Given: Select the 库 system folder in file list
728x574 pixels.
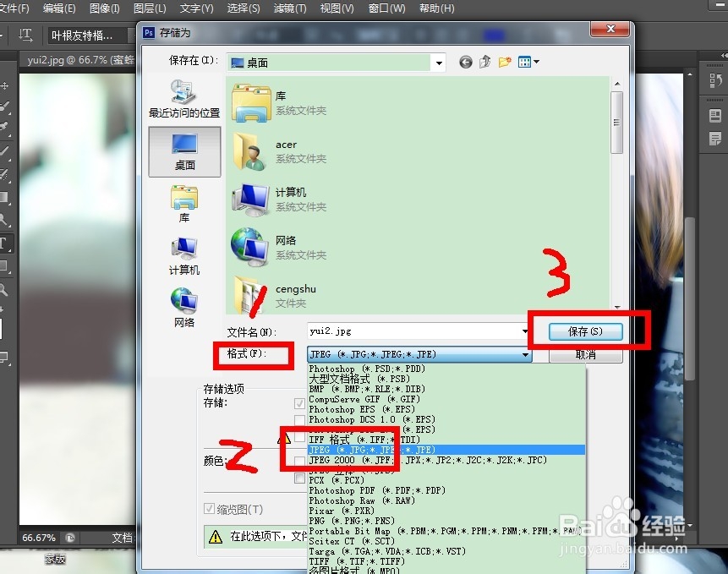Looking at the screenshot, I should pyautogui.click(x=280, y=102).
